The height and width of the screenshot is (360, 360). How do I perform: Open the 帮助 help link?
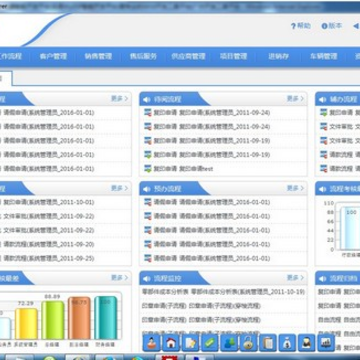tap(301, 26)
